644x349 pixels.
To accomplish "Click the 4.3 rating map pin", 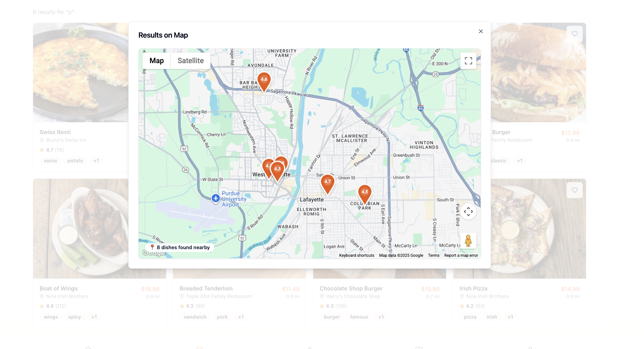I will (277, 169).
